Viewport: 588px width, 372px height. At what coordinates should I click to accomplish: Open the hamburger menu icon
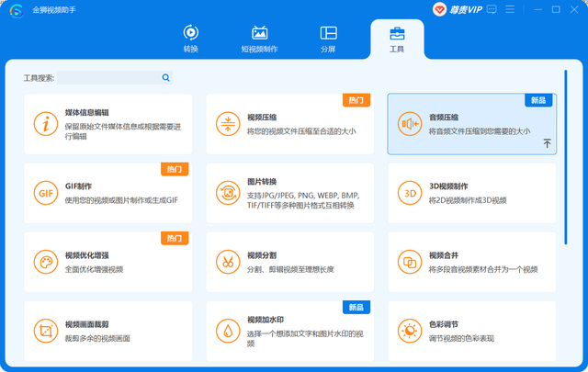pyautogui.click(x=510, y=9)
